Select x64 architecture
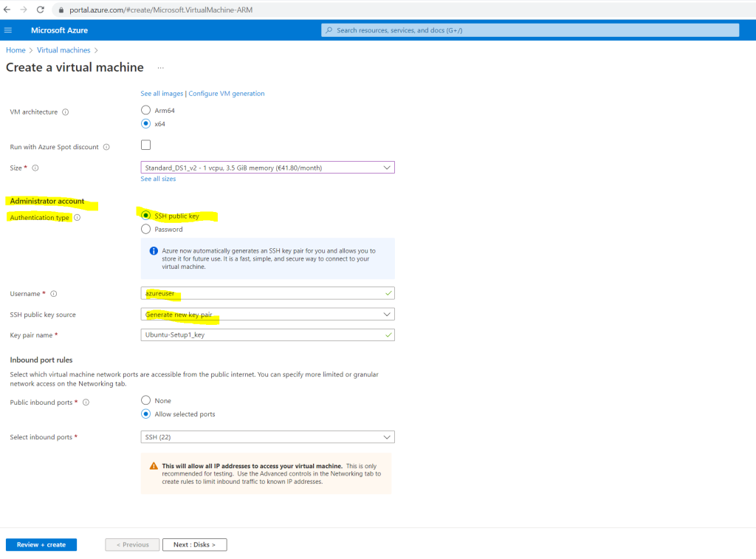This screenshot has height=559, width=756. pyautogui.click(x=145, y=123)
